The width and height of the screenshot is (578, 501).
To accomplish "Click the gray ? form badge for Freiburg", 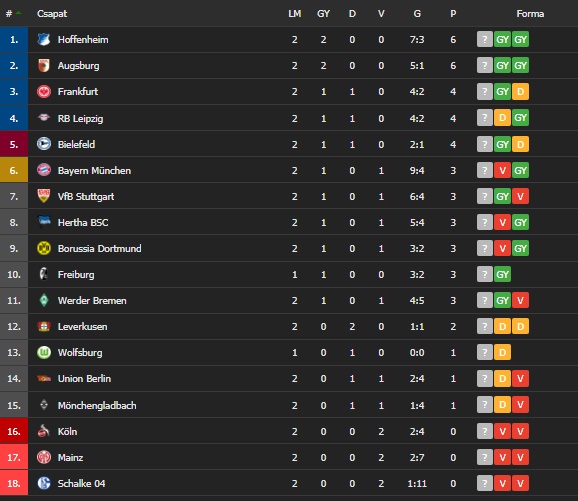I will [x=485, y=274].
